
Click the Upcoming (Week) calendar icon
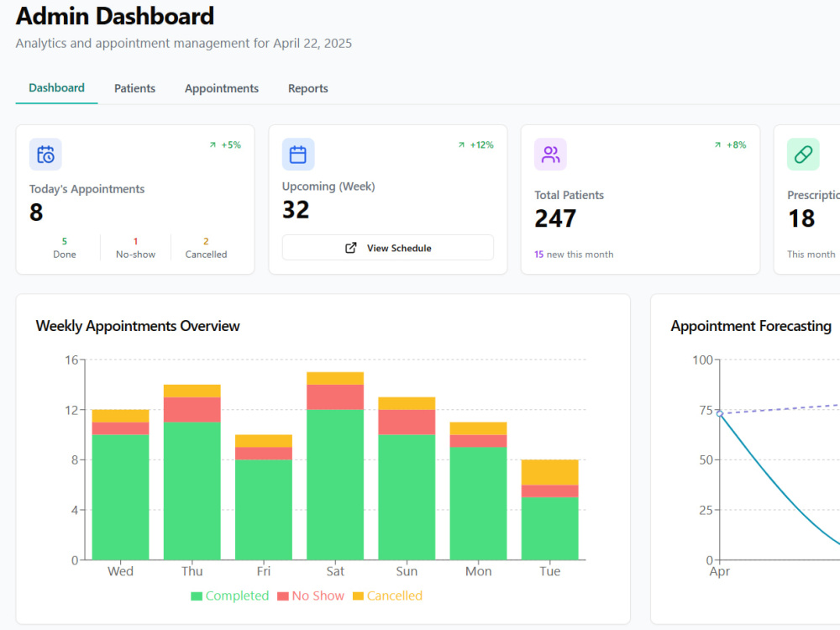298,155
